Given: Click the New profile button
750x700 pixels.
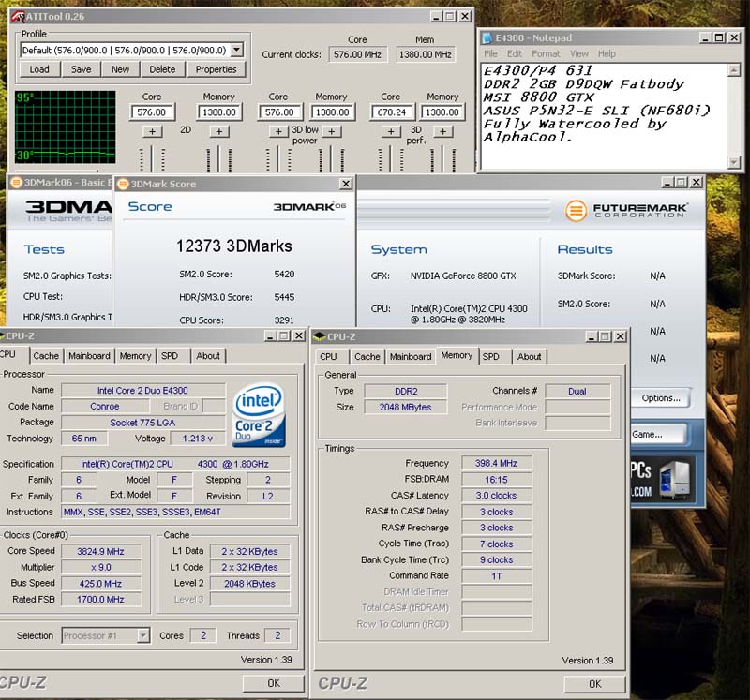Looking at the screenshot, I should click(121, 69).
